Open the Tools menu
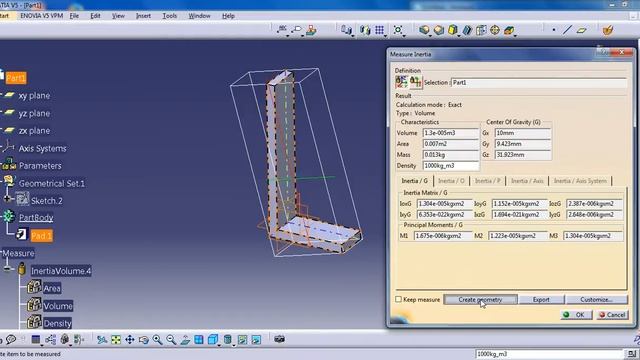 click(x=169, y=16)
